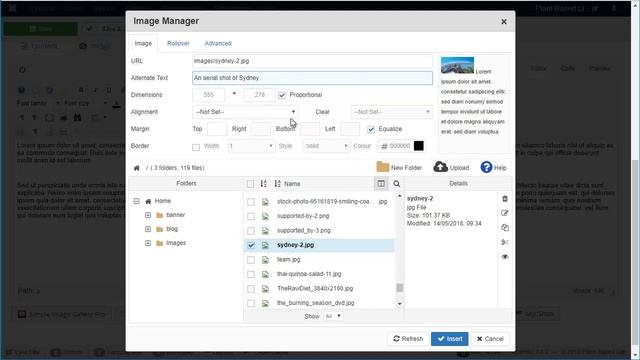Click thai-quinoa-salad-11.jpg file icon
This screenshot has height=360, width=640.
click(265, 274)
